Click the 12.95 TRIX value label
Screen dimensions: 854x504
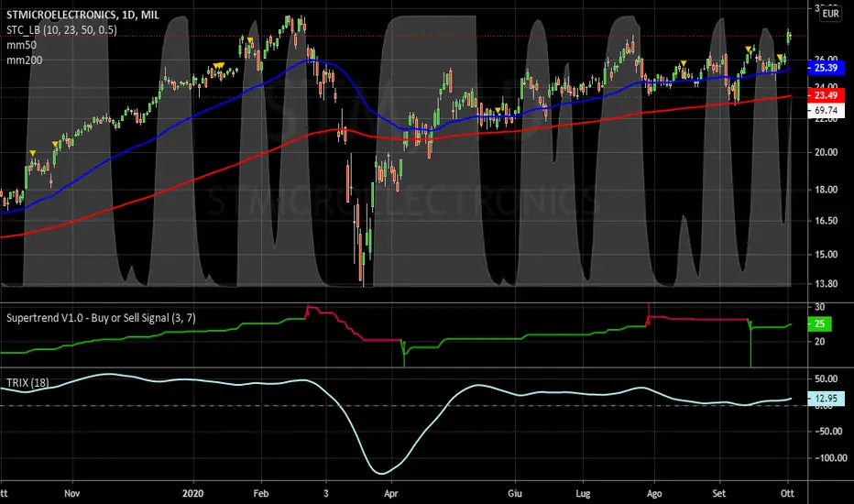click(x=826, y=399)
